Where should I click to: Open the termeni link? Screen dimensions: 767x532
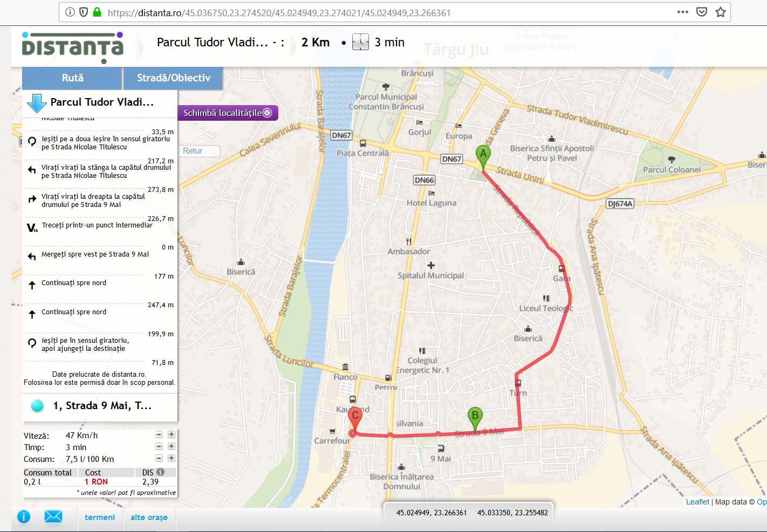tap(100, 517)
